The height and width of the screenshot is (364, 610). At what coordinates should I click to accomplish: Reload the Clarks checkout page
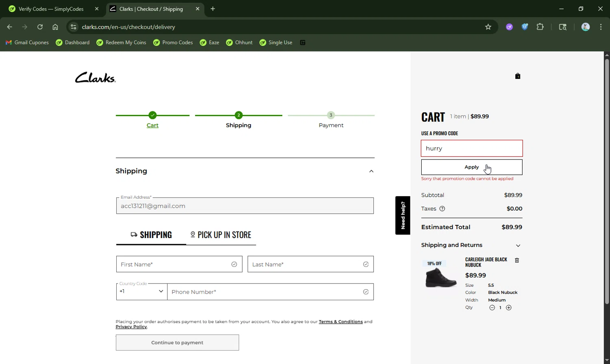(40, 27)
